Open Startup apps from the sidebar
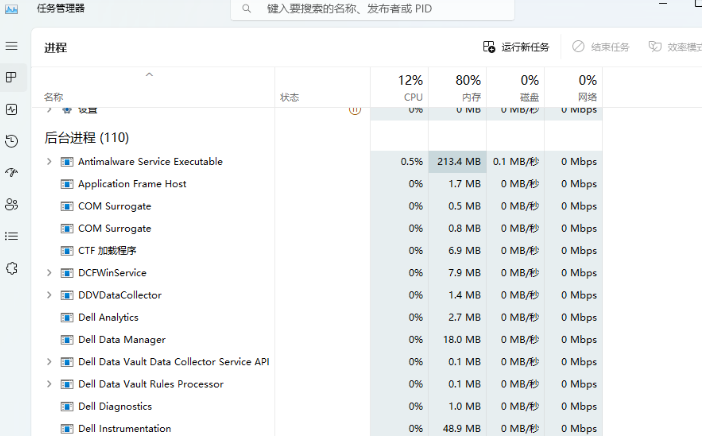The width and height of the screenshot is (702, 436). (x=12, y=172)
